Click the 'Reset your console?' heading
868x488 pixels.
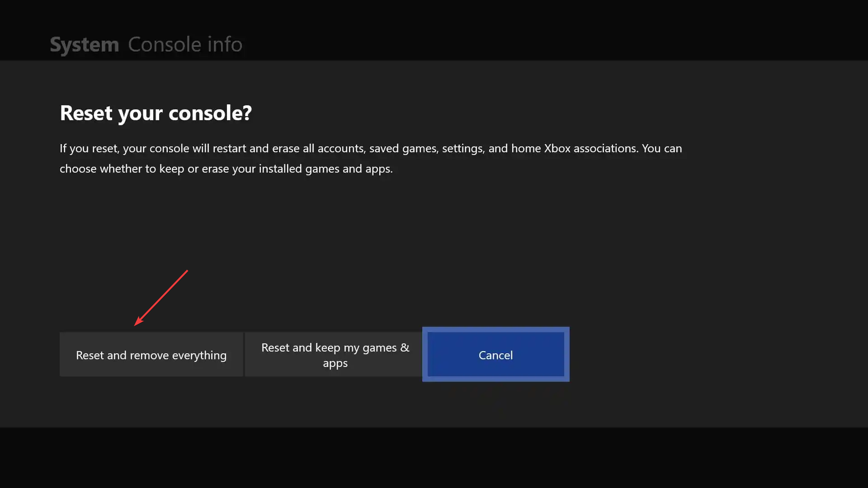tap(156, 113)
